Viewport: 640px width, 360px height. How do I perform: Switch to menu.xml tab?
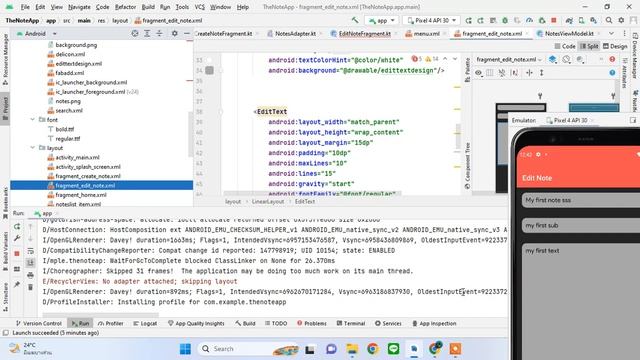(426, 33)
